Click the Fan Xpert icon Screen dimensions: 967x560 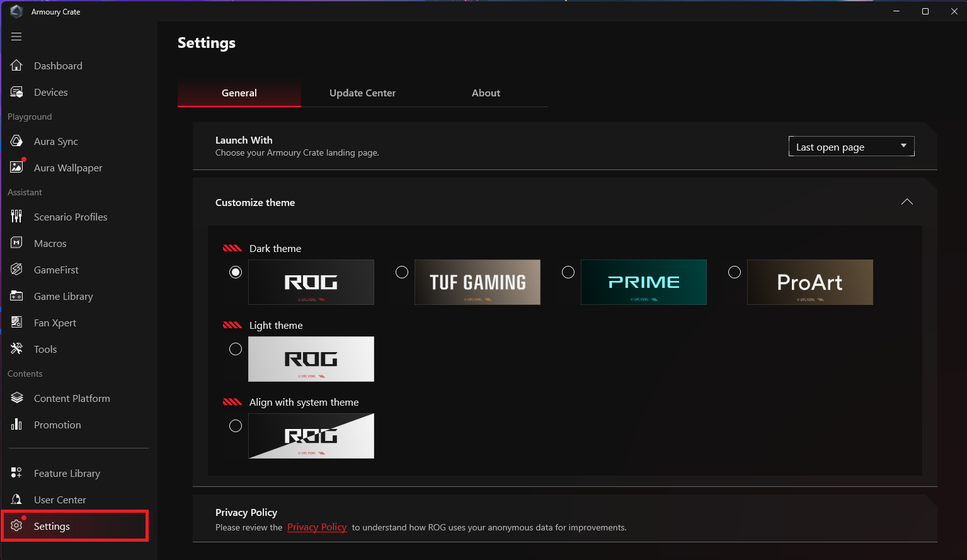[17, 323]
